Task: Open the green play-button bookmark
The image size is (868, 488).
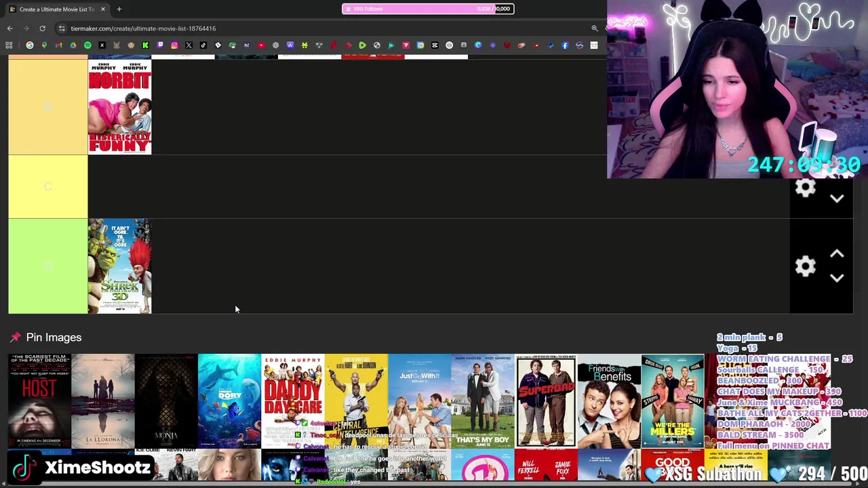Action: point(362,45)
